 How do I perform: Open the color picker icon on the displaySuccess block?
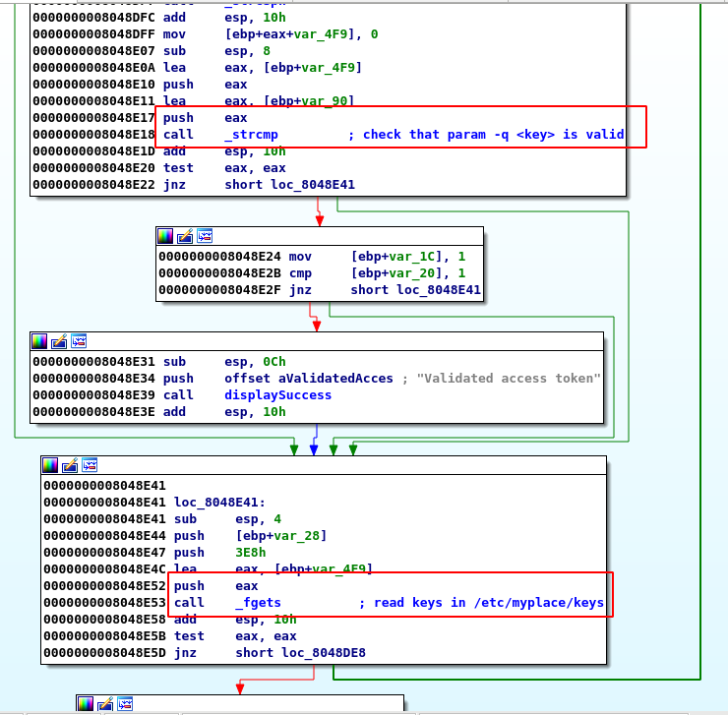tap(39, 340)
